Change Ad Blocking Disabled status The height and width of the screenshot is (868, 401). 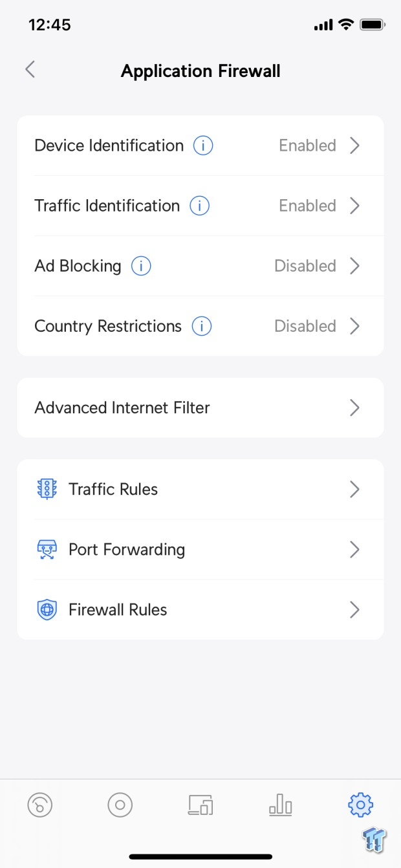click(305, 266)
